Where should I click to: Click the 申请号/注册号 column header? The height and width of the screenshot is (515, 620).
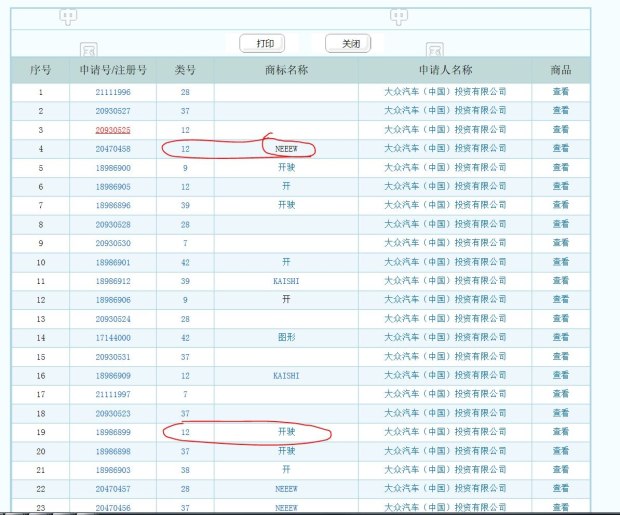[113, 70]
